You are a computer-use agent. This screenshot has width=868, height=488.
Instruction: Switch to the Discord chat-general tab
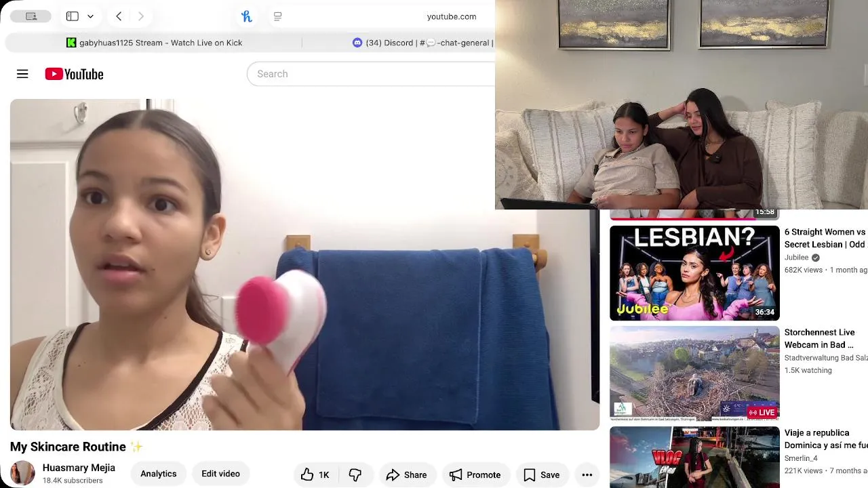(x=423, y=43)
